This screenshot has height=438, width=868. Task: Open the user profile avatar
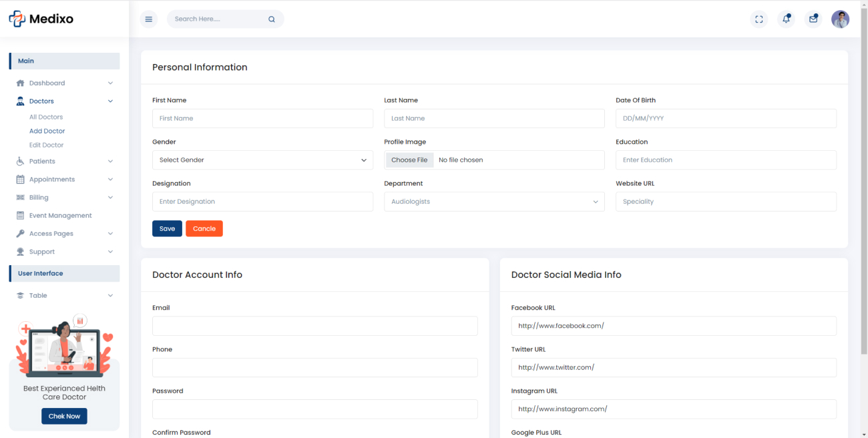pyautogui.click(x=840, y=19)
